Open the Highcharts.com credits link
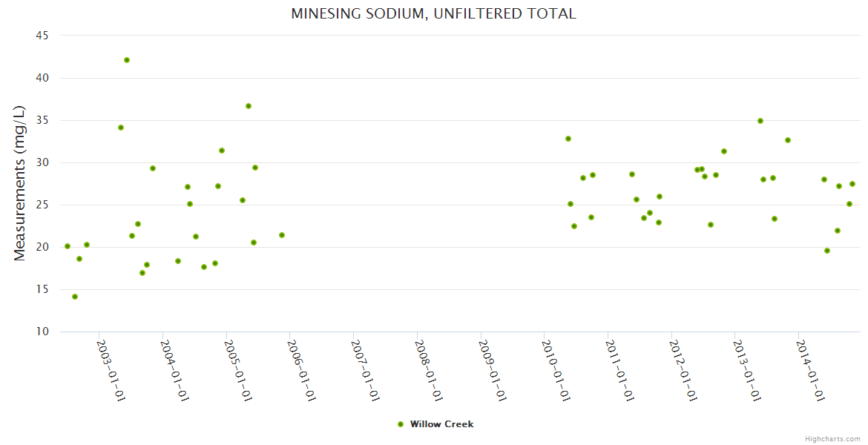Screen dimensions: 868x445 [832, 438]
